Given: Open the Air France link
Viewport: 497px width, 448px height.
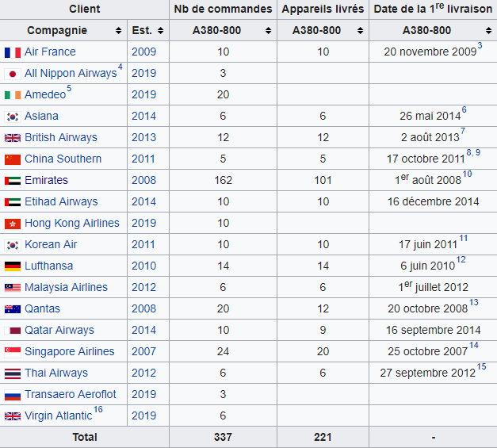Looking at the screenshot, I should click(x=50, y=52).
